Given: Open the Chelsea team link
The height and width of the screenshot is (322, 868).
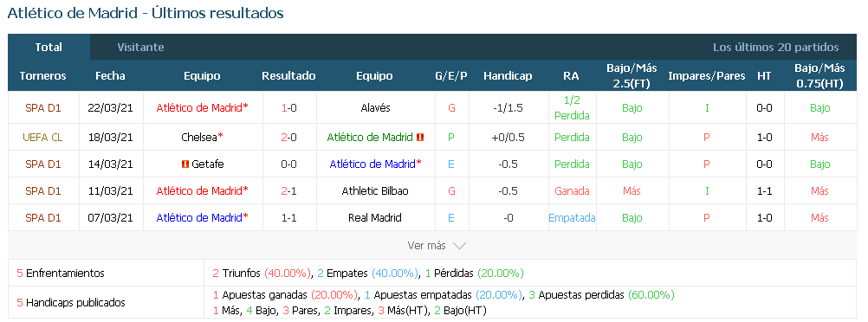Looking at the screenshot, I should [x=199, y=138].
